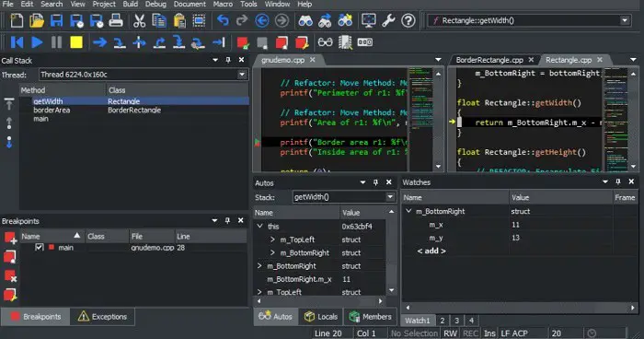Add a new breakpoint with the red plus icon
The width and height of the screenshot is (644, 339).
click(x=10, y=238)
